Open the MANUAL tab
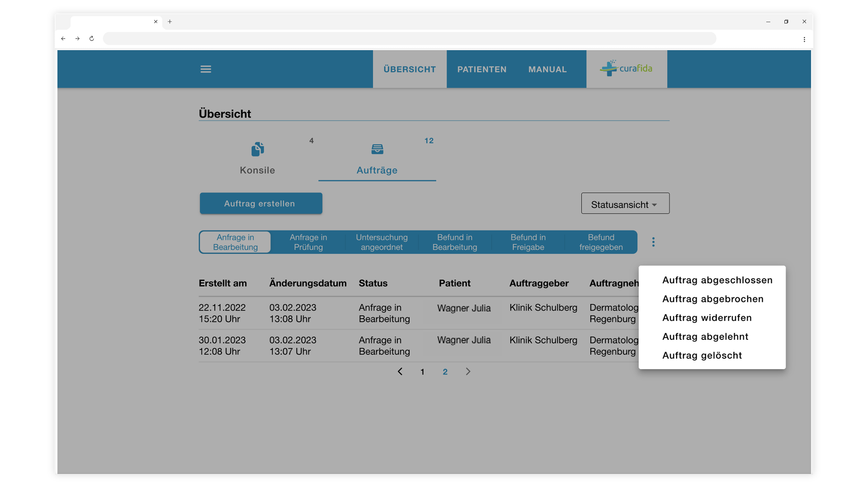This screenshot has width=868, height=488. tap(547, 69)
